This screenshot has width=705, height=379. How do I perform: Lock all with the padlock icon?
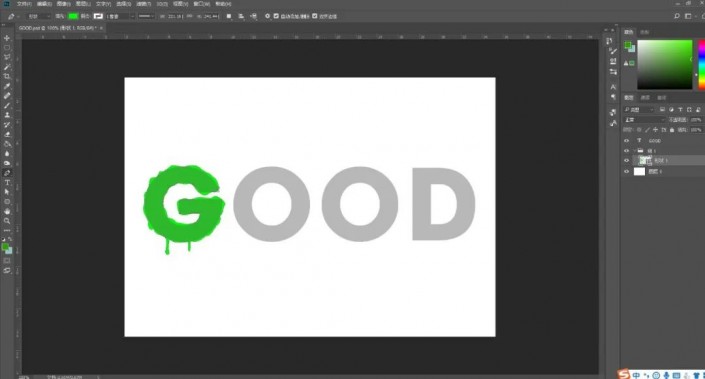pyautogui.click(x=672, y=130)
